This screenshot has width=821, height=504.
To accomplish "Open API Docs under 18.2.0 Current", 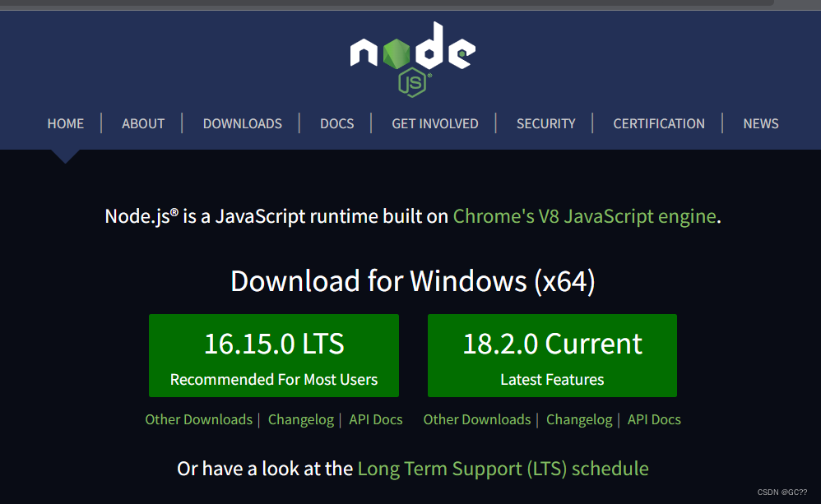I will coord(654,419).
